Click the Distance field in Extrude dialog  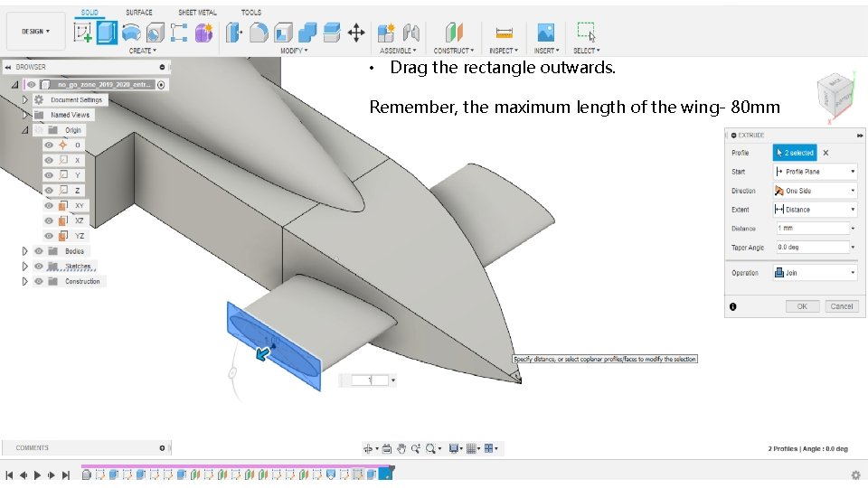point(812,228)
